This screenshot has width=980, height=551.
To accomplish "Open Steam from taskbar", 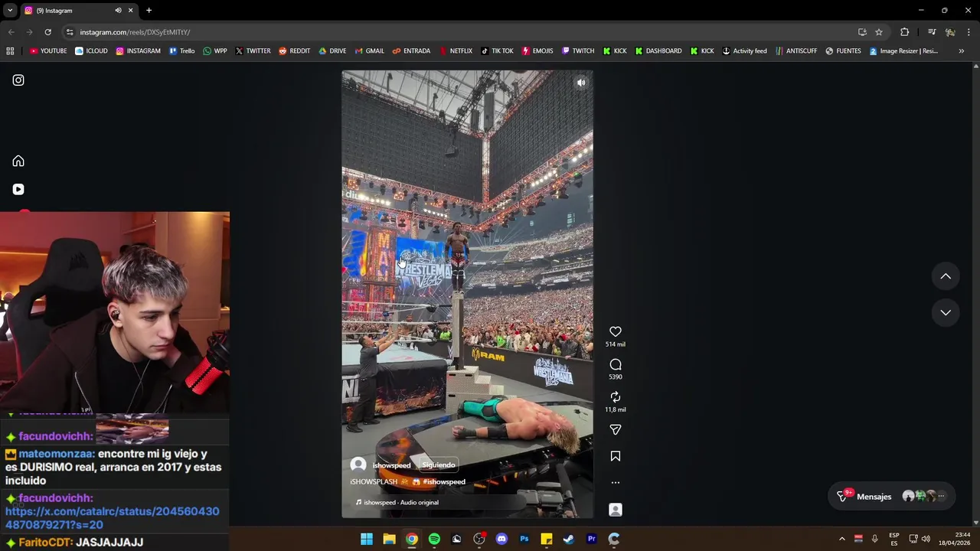I will (x=569, y=539).
